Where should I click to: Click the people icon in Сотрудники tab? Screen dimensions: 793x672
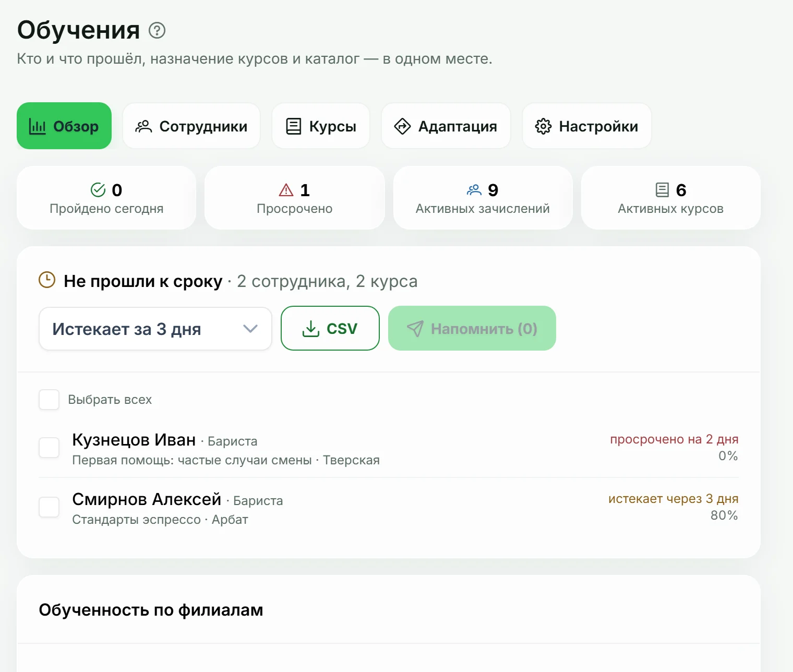point(143,126)
